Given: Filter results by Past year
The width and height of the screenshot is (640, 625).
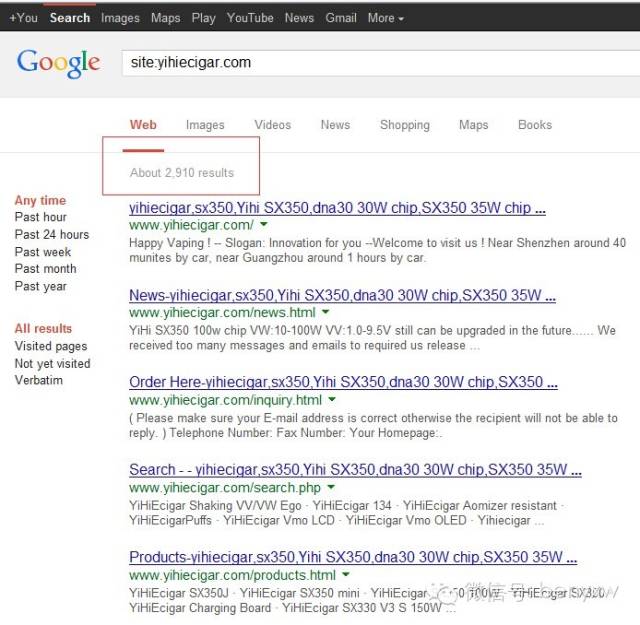Looking at the screenshot, I should pyautogui.click(x=40, y=286).
